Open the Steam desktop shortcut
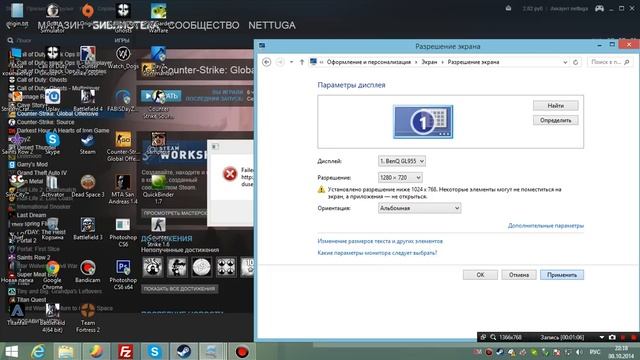Image resolution: width=640 pixels, height=360 pixels. [x=88, y=143]
